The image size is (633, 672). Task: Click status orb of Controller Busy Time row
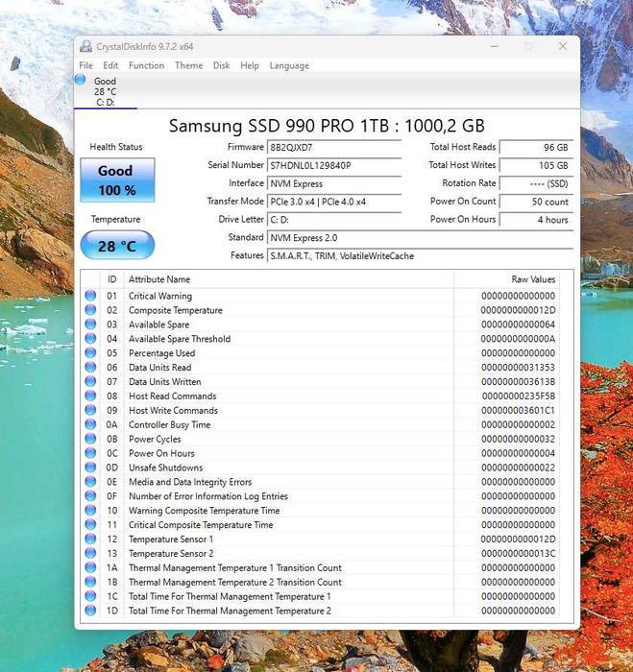pos(90,424)
